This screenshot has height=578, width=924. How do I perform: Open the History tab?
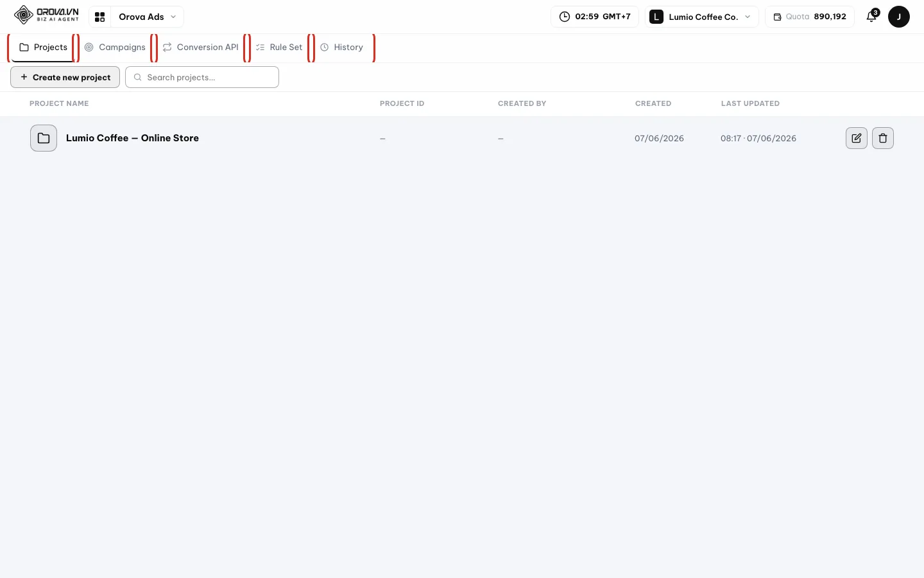(342, 48)
